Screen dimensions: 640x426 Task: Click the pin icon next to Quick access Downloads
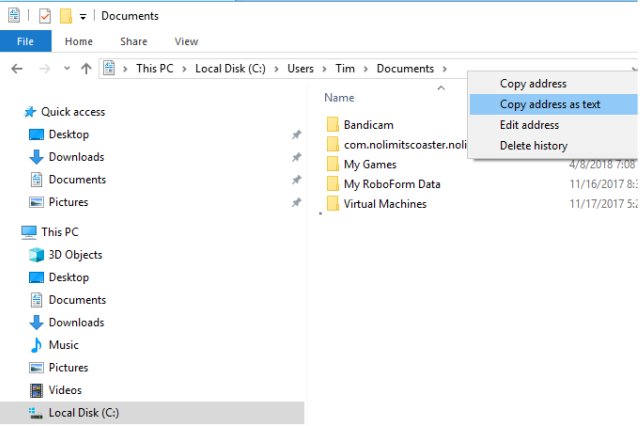click(x=296, y=157)
